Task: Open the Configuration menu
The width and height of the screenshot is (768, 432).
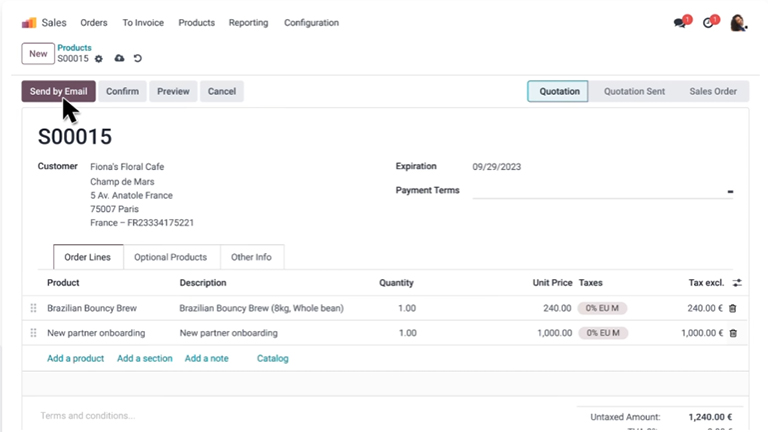Action: (x=311, y=22)
